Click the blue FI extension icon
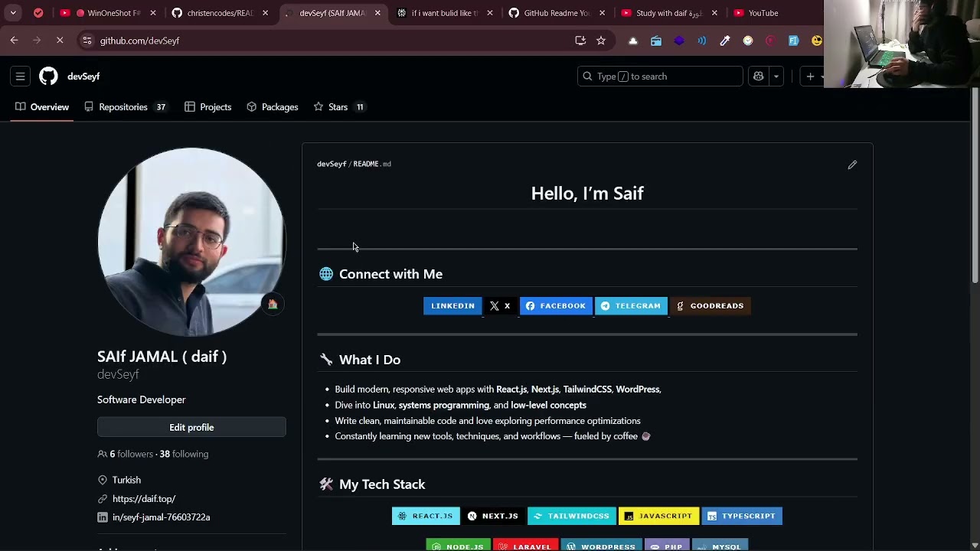 point(794,41)
